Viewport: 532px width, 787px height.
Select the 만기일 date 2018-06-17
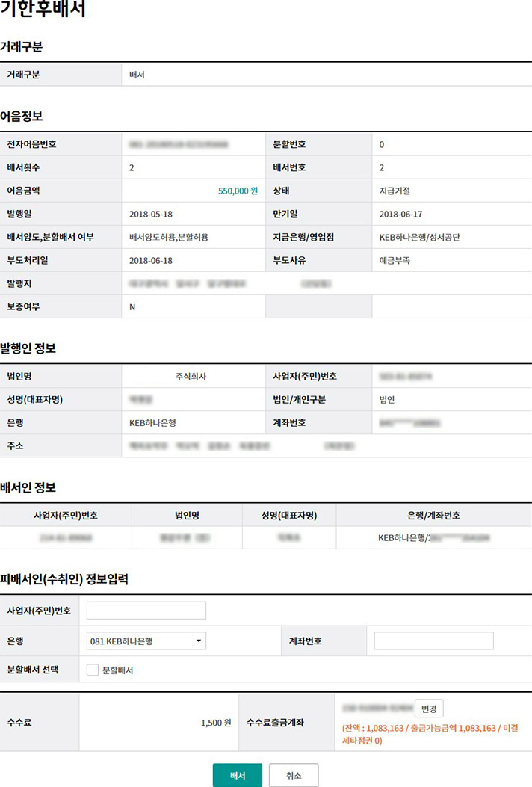click(400, 214)
